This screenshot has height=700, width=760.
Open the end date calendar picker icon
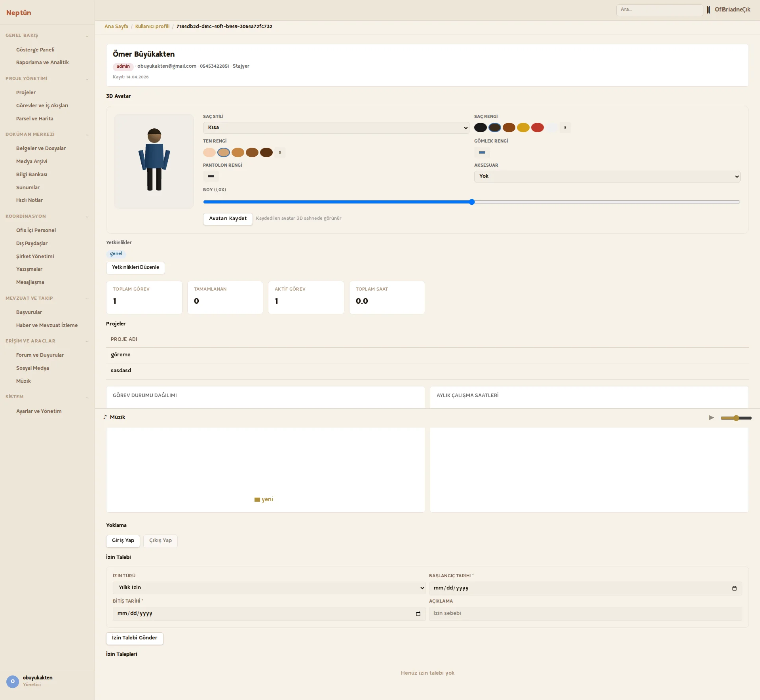[418, 614]
